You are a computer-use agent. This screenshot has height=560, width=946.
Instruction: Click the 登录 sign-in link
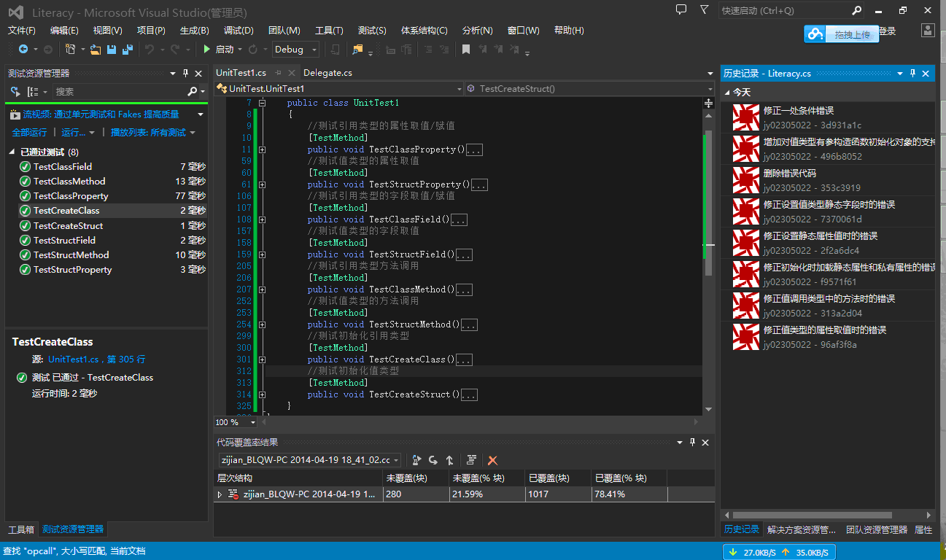coord(887,31)
